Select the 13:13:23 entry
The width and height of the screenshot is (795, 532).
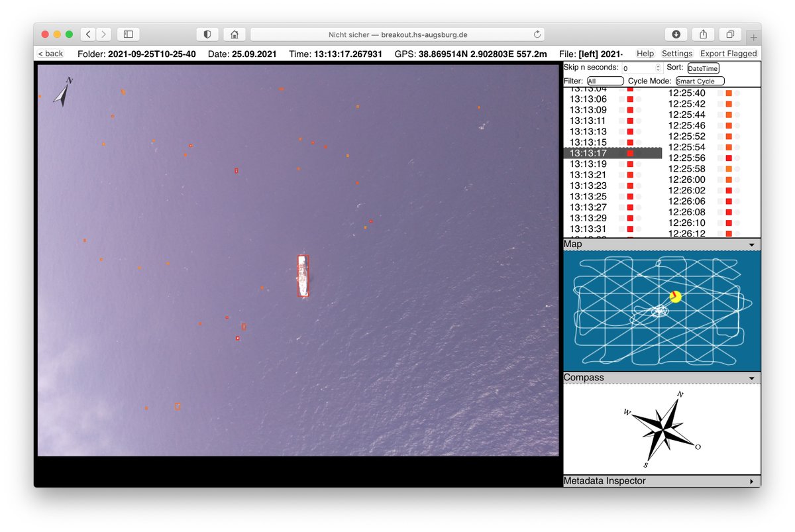click(588, 186)
